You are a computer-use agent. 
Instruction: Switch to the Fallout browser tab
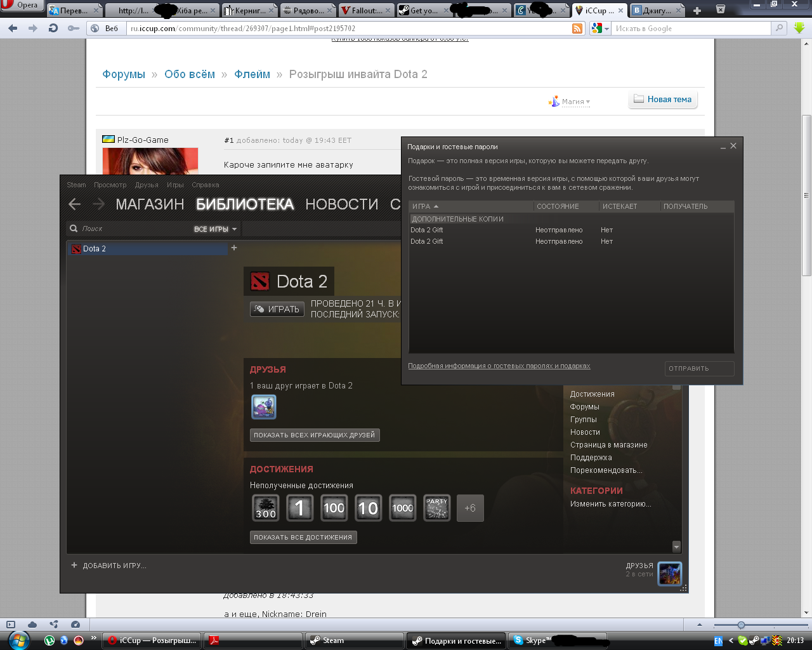(x=367, y=10)
